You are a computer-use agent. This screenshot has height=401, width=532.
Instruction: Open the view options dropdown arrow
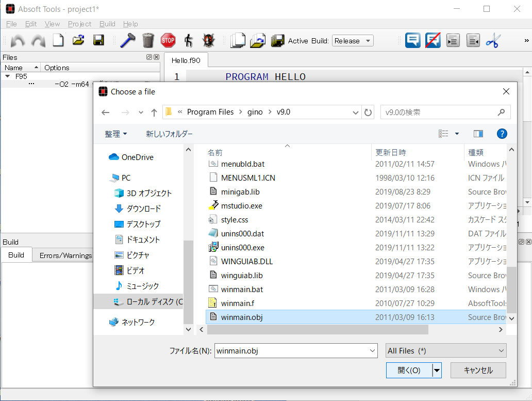457,134
